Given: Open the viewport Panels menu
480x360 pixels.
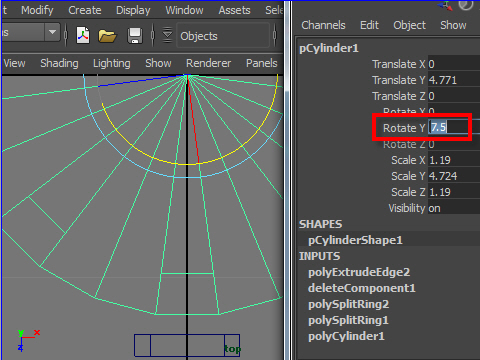Looking at the screenshot, I should 262,63.
